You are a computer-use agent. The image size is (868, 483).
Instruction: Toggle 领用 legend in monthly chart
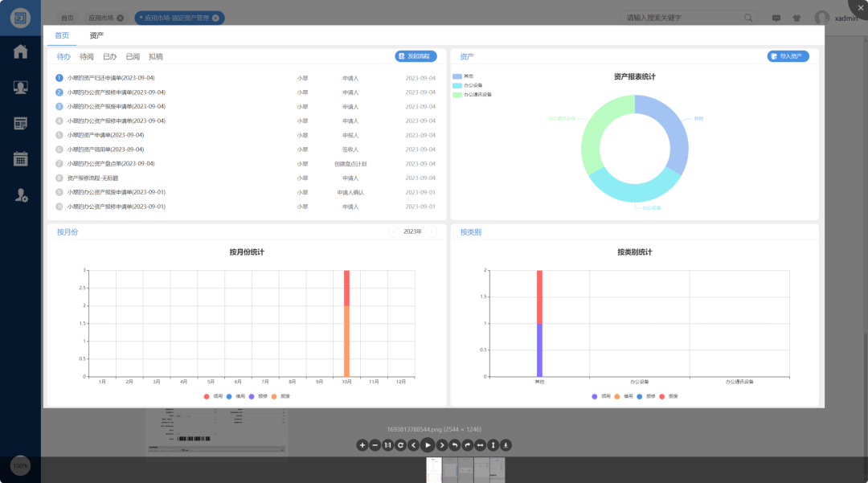pos(213,396)
